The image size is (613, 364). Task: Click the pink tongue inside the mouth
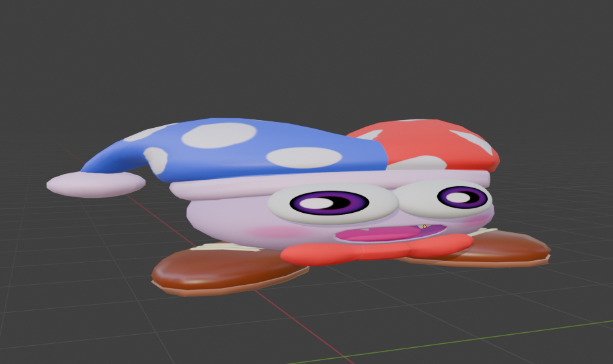tap(376, 234)
